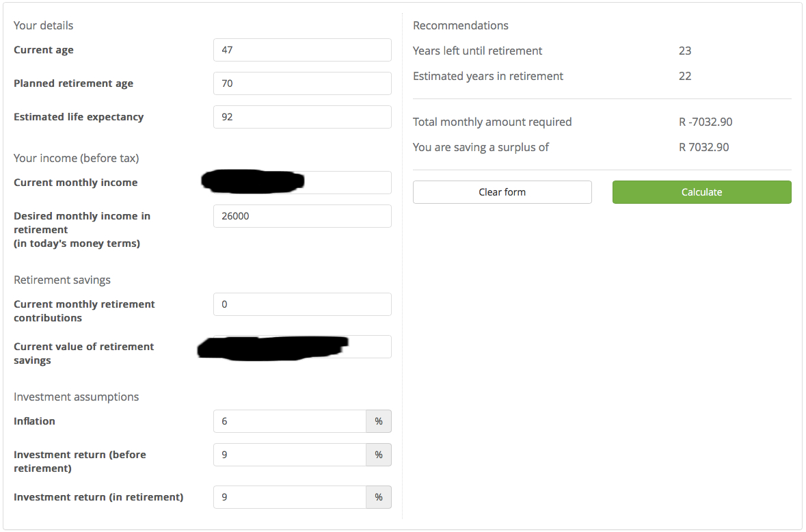Click the Recommendations heading
This screenshot has width=806, height=532.
tap(461, 25)
